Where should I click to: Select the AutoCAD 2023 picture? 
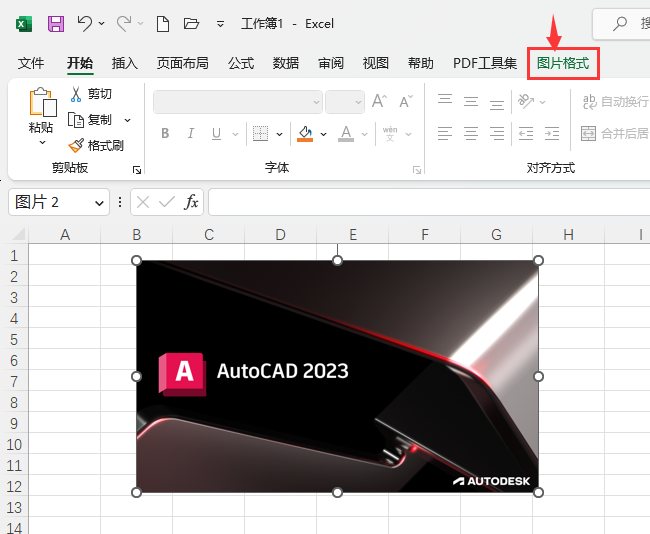pos(337,376)
